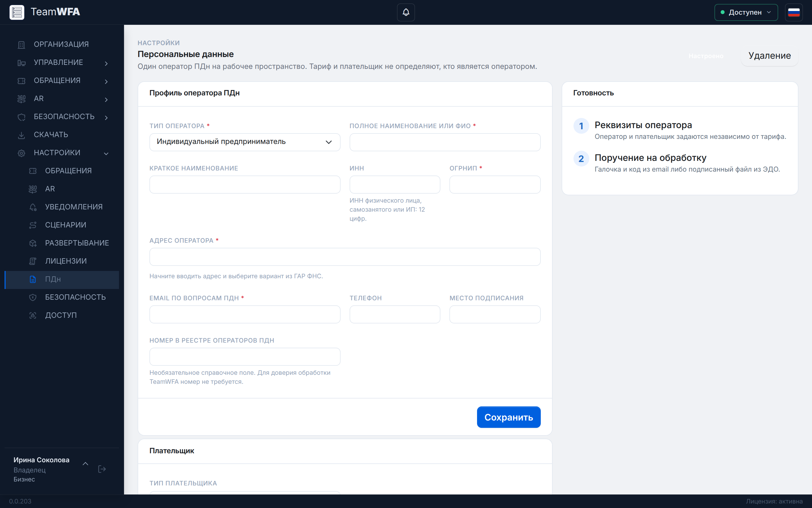Expand the top-level AR chevron
The image size is (812, 508).
pos(106,99)
